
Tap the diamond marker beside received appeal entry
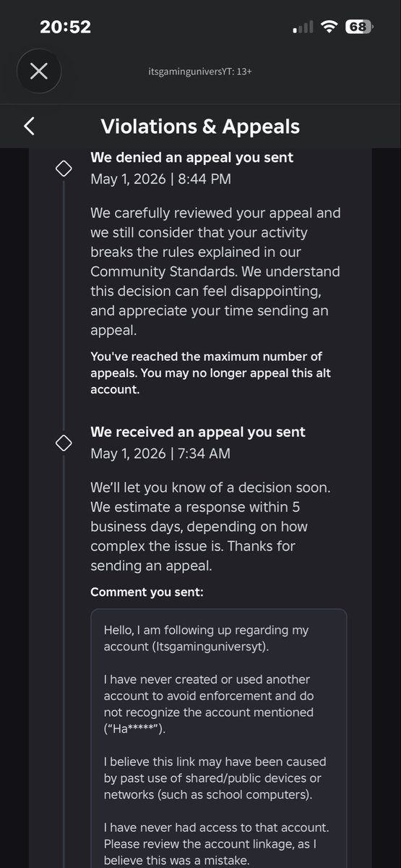click(x=64, y=442)
